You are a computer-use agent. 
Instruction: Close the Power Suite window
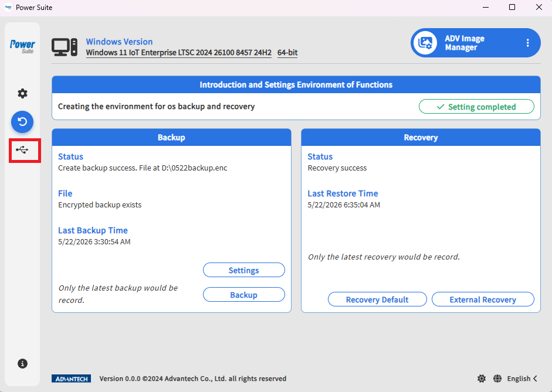coord(539,8)
